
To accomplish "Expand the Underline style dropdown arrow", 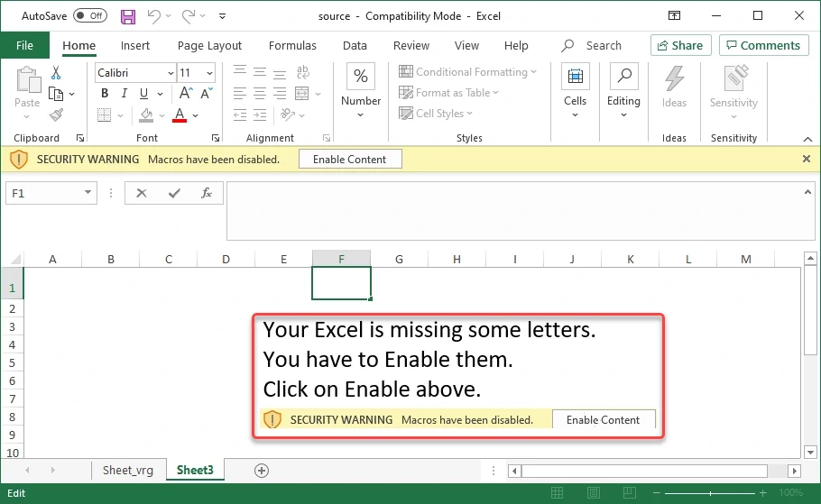I will coord(161,94).
